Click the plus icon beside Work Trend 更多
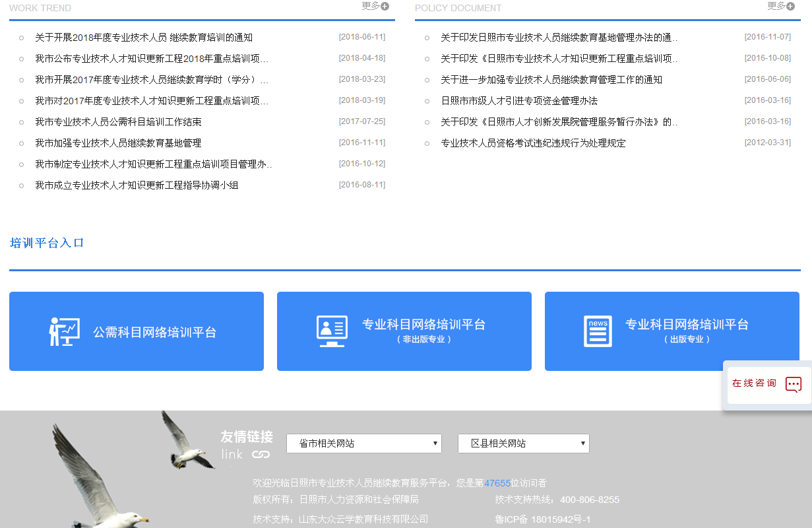Viewport: 812px width, 528px height. coord(385,7)
